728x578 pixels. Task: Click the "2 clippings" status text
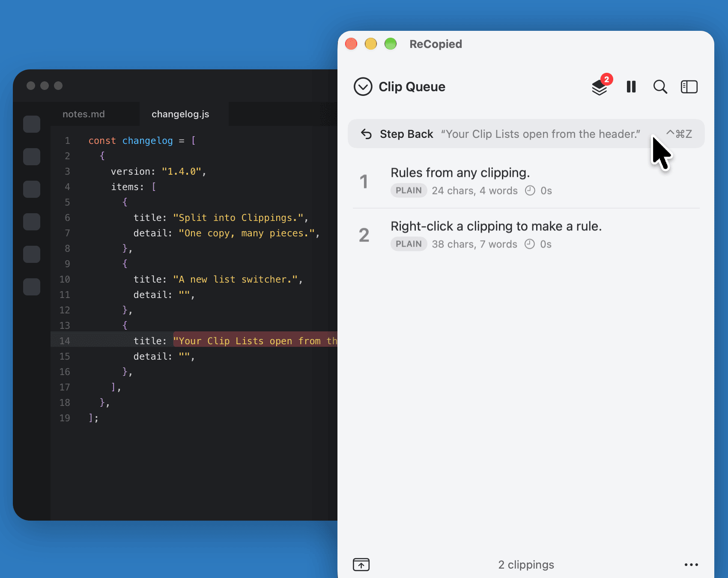(526, 565)
